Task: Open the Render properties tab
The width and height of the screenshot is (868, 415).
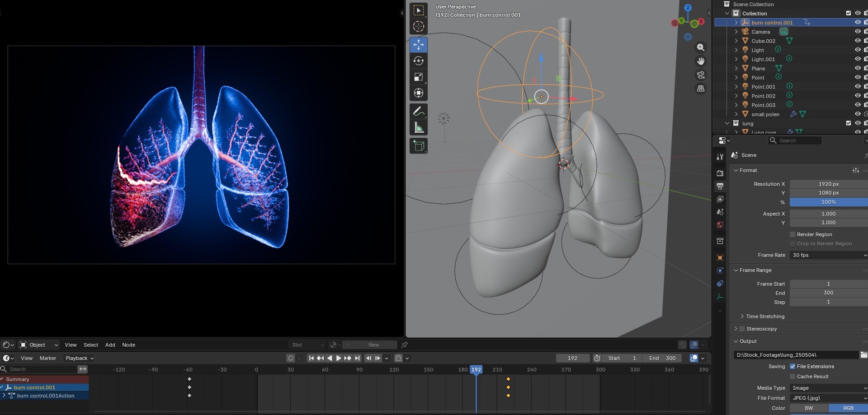Action: pos(720,173)
